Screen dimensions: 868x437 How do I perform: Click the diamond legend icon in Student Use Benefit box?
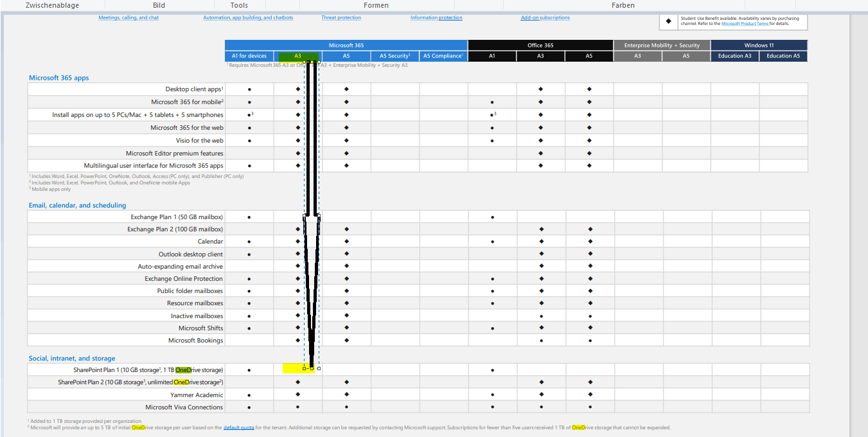(x=669, y=21)
